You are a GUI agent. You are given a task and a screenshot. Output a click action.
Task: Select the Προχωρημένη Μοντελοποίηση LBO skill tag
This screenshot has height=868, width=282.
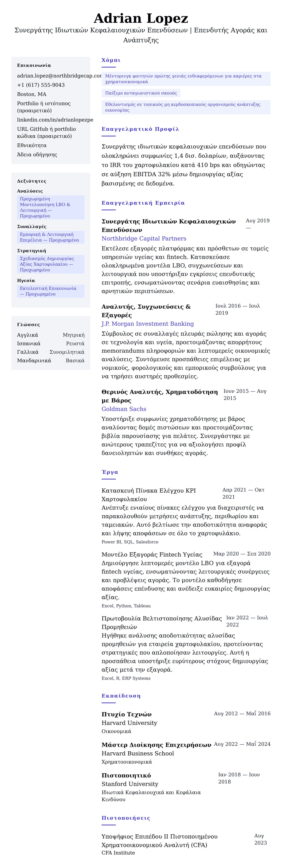pyautogui.click(x=51, y=207)
